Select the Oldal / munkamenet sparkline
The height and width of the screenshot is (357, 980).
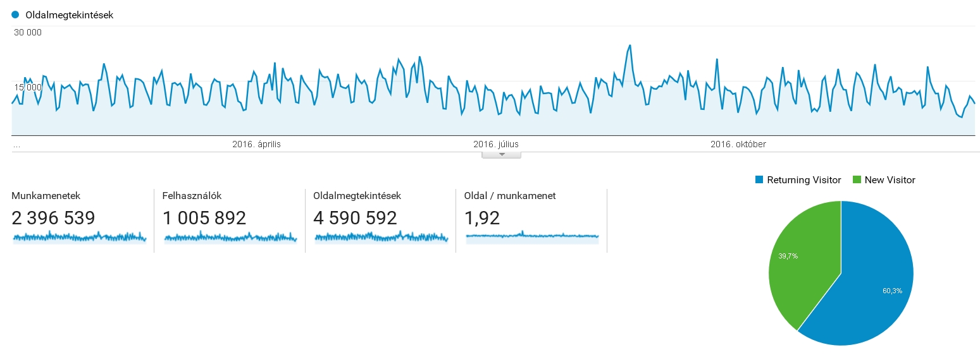(532, 236)
